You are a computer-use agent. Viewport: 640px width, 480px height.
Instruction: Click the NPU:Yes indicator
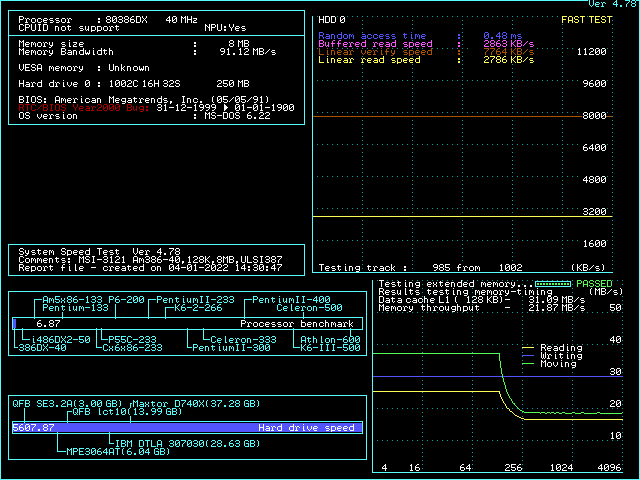(225, 28)
